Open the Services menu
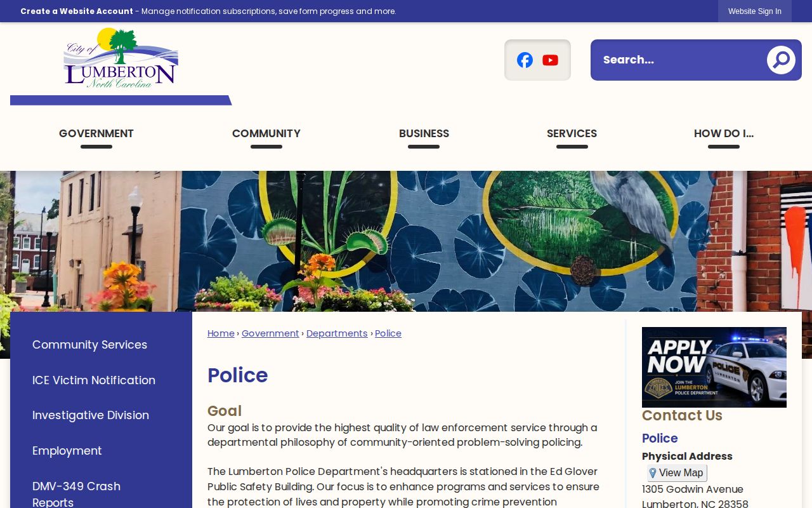 tap(572, 133)
